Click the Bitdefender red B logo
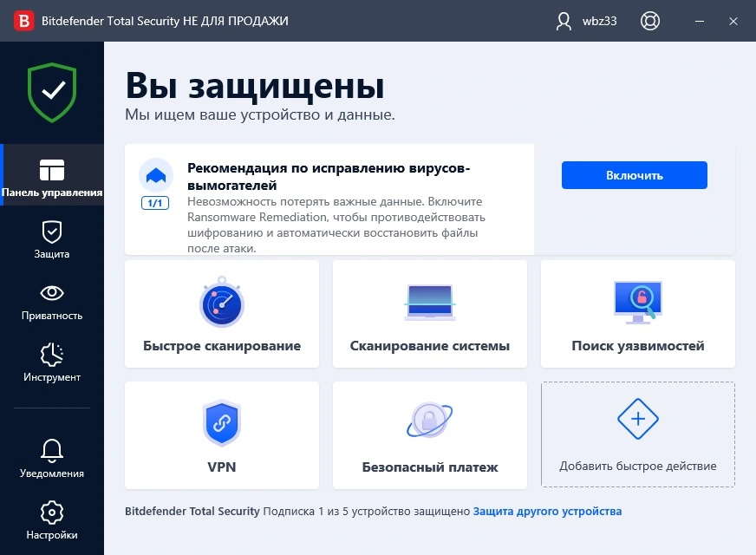Screen dimensions: 756x555 (23, 21)
